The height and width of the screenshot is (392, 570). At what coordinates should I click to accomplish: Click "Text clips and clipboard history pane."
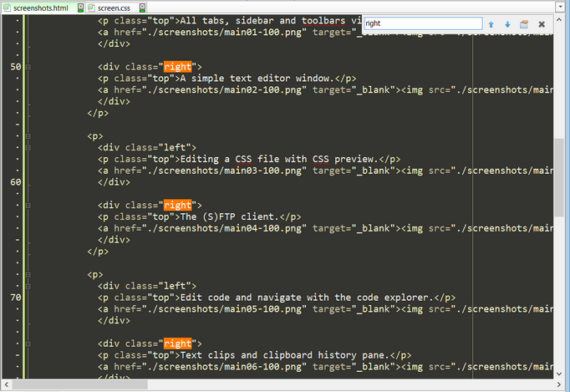click(x=285, y=355)
